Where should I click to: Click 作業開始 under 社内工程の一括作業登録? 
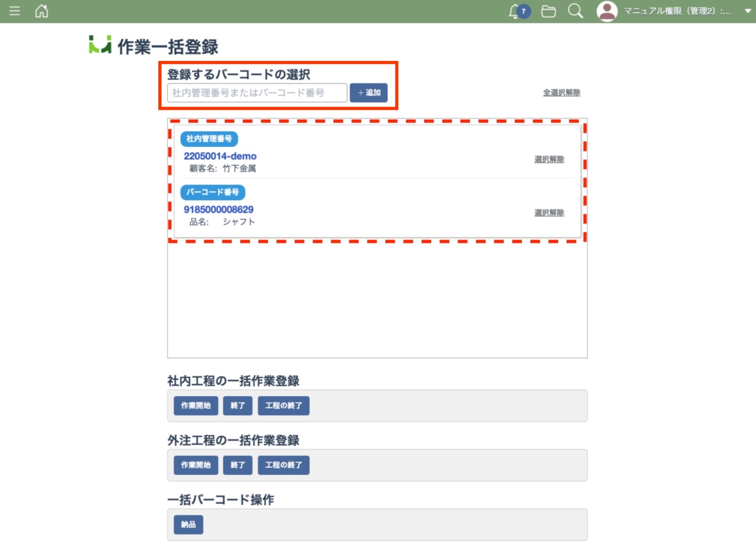[196, 406]
